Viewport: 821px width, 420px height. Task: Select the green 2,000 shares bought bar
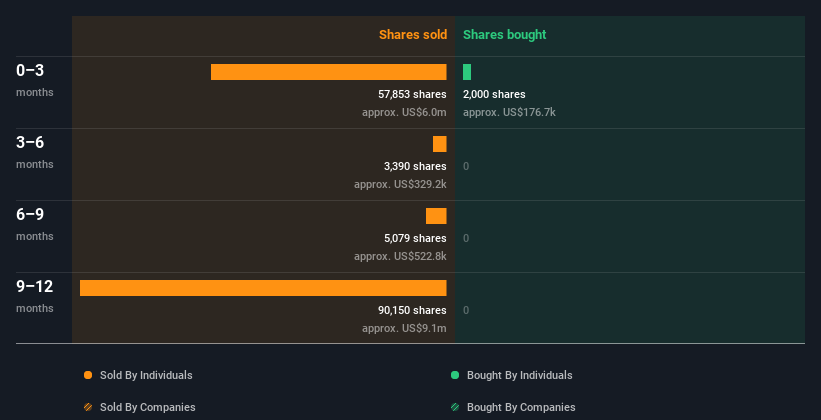467,72
